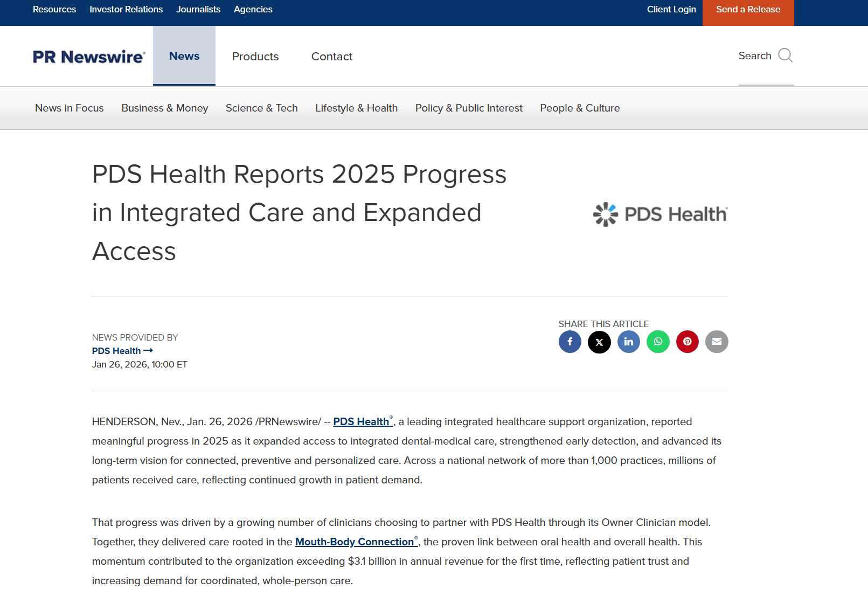Screen dimensions: 868x603
Task: Click the Search label text
Action: (755, 56)
